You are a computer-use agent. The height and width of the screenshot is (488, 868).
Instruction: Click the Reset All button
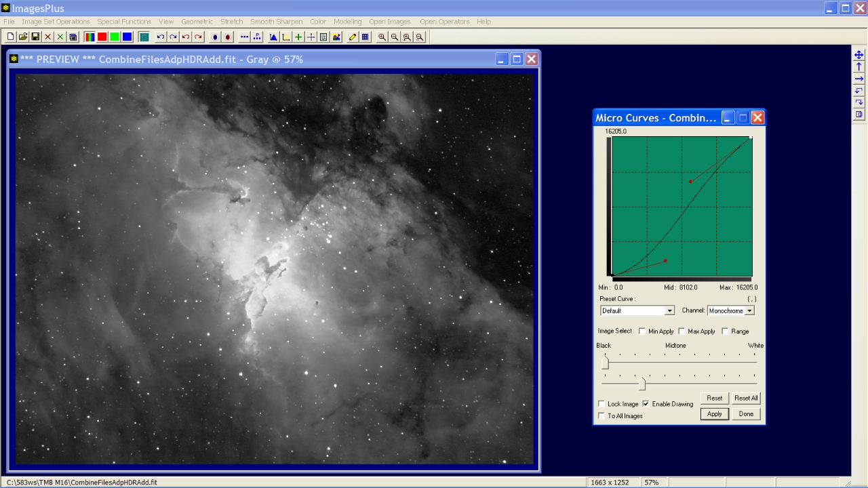point(746,399)
